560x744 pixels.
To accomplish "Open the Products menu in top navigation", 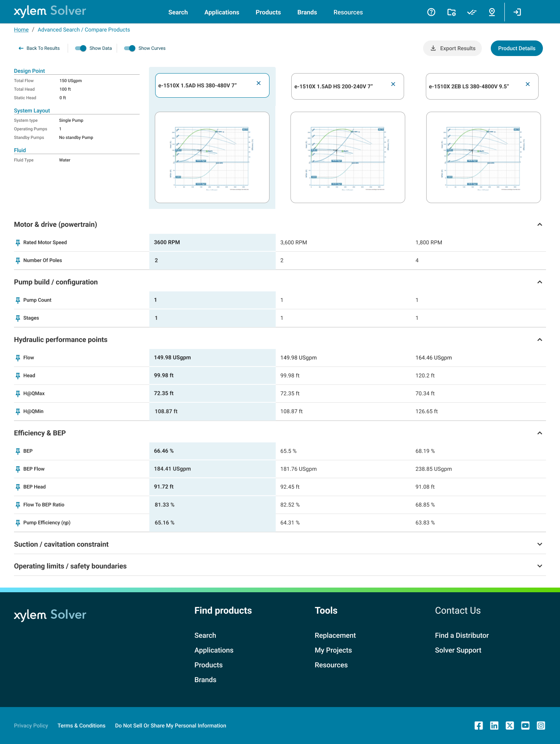I will point(268,12).
